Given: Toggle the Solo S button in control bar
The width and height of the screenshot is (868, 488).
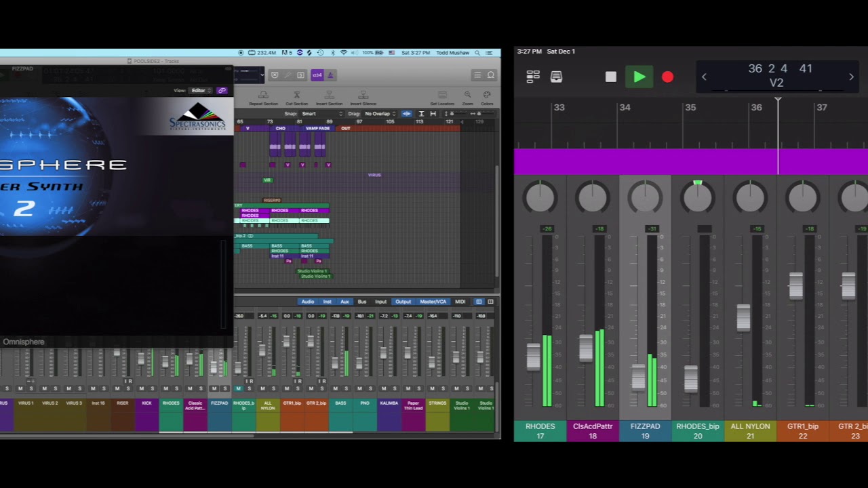Looking at the screenshot, I should 299,75.
